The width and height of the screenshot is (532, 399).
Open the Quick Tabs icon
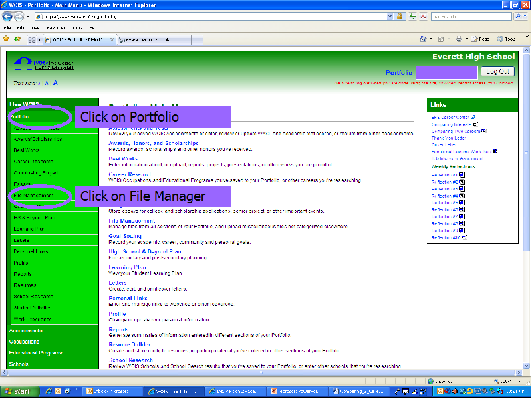[31, 40]
